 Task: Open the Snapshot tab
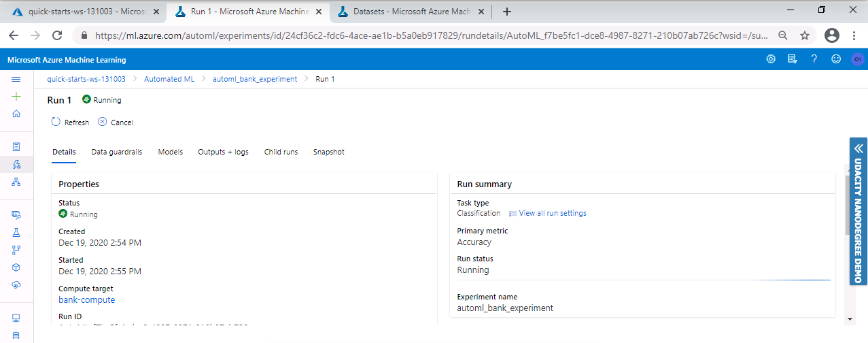click(329, 152)
